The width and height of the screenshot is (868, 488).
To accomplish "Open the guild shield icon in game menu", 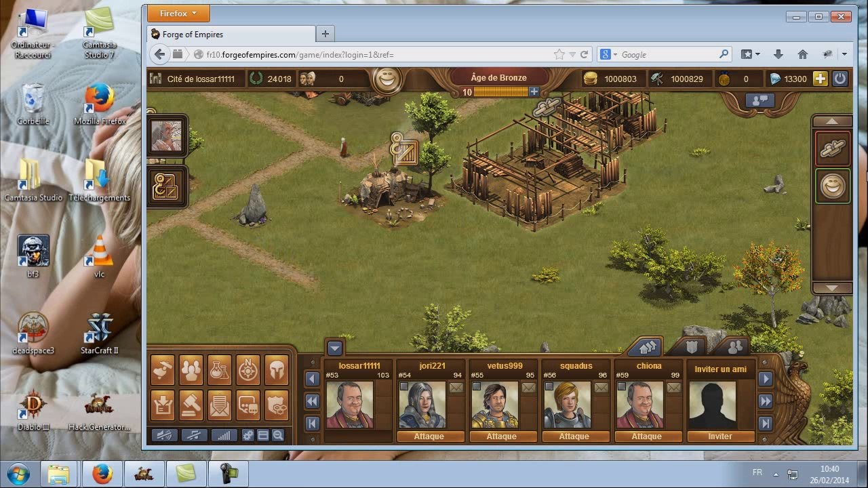I will point(277,404).
